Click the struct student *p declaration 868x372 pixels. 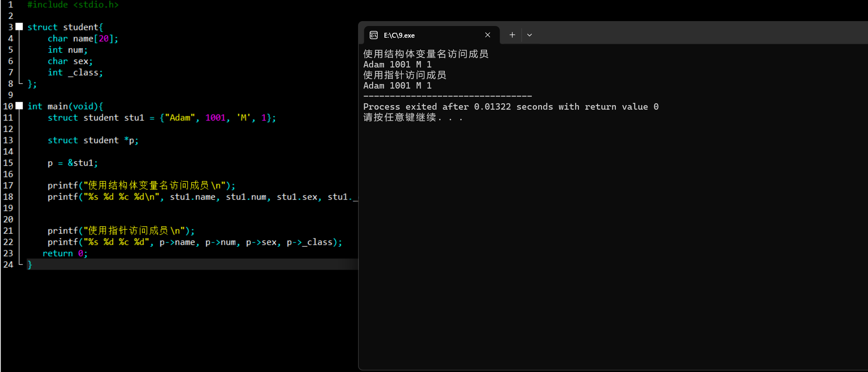click(x=93, y=140)
